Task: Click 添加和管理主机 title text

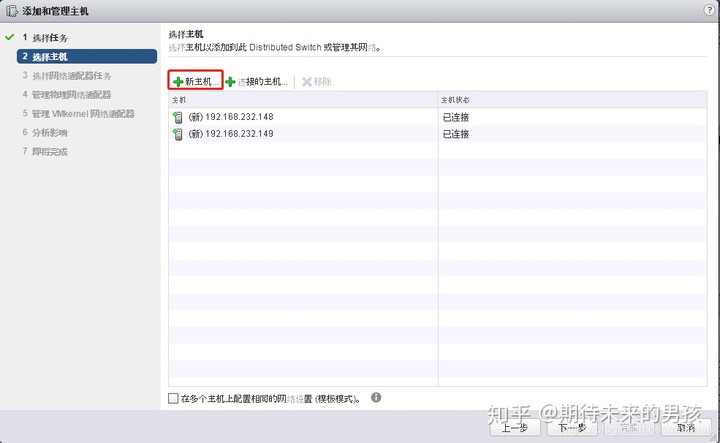Action: click(56, 11)
